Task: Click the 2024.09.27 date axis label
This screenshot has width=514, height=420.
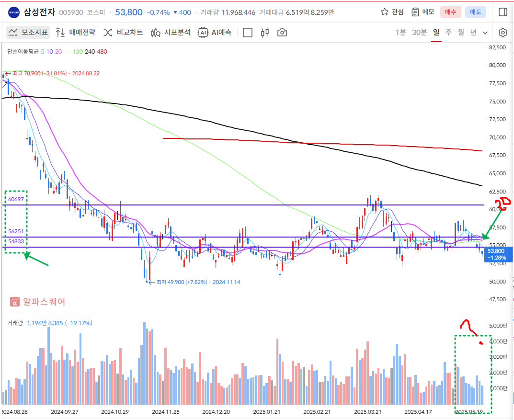Action: (x=65, y=412)
